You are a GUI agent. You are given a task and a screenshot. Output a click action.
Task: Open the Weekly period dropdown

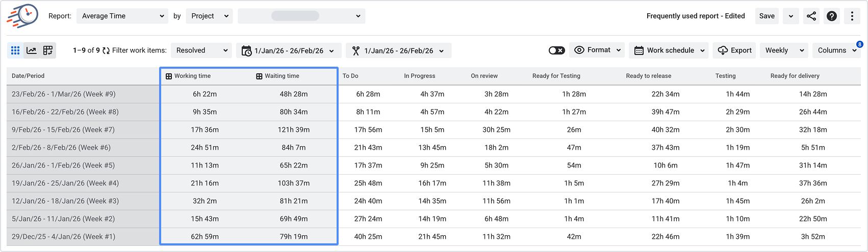[784, 50]
